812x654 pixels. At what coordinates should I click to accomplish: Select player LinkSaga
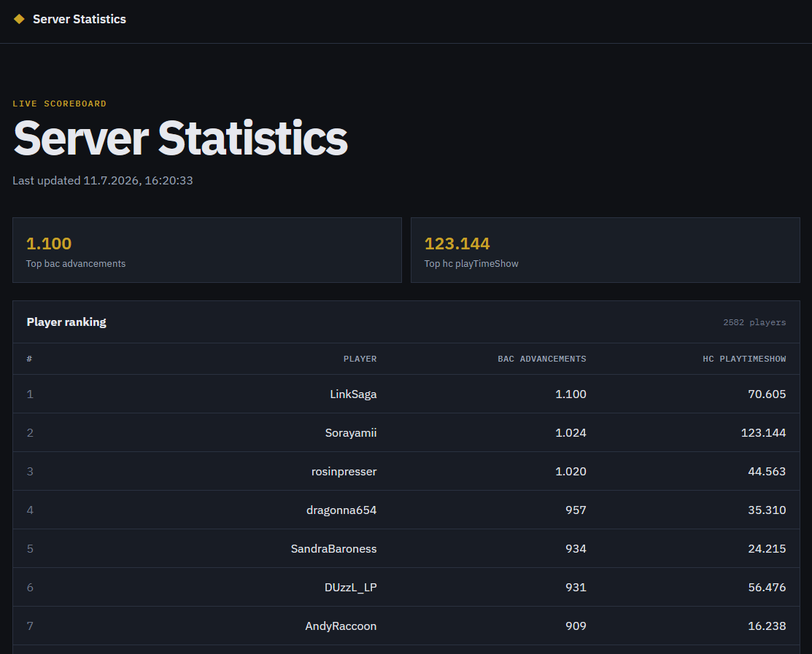click(353, 394)
